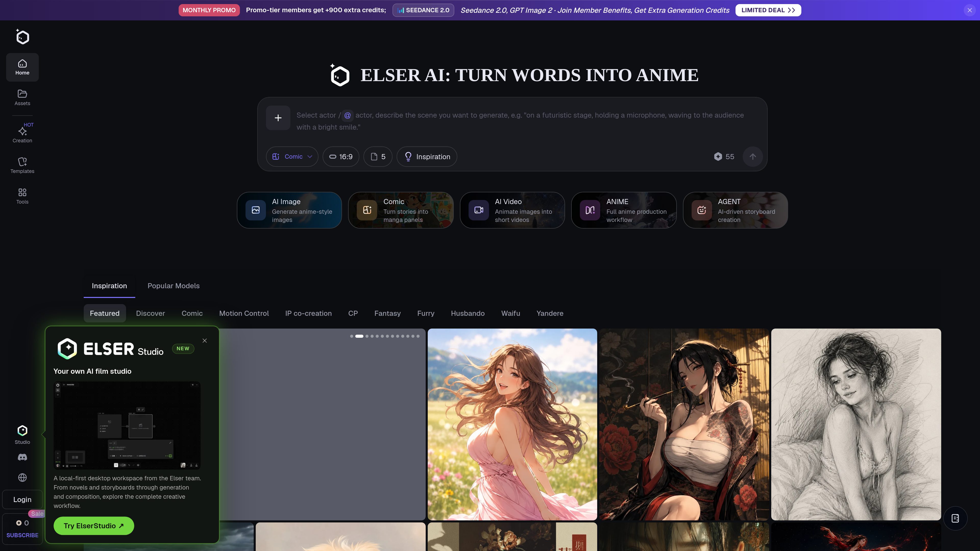The image size is (980, 551).
Task: Select the Discover filter
Action: [x=151, y=313]
